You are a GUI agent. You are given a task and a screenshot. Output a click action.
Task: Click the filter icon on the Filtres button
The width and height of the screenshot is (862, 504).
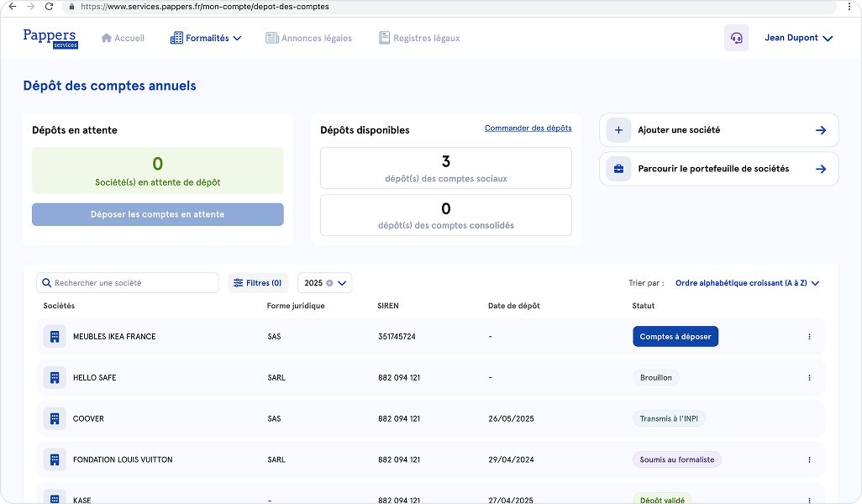point(239,282)
